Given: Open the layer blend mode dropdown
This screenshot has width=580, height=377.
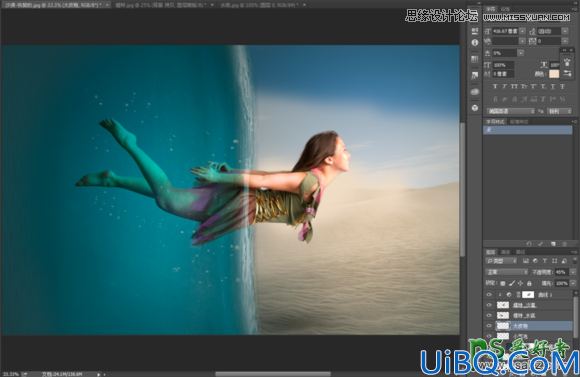Looking at the screenshot, I should (x=506, y=272).
